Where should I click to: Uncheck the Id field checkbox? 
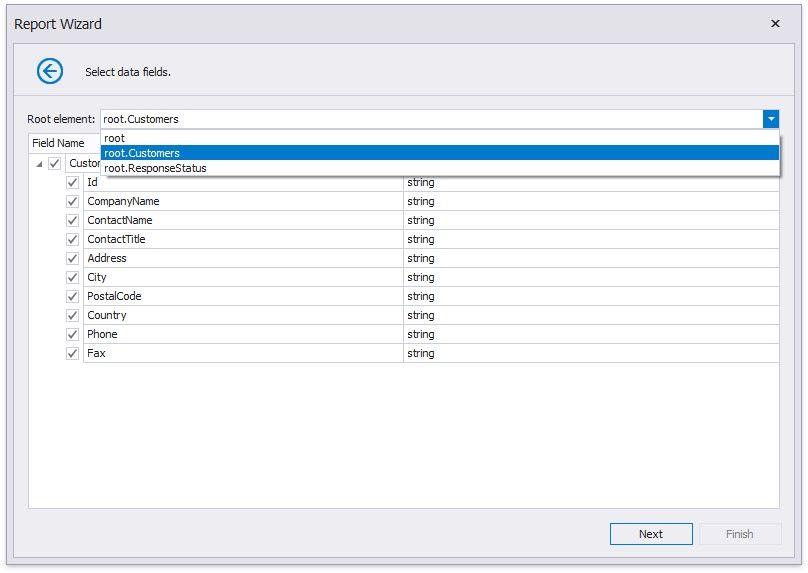coord(72,183)
